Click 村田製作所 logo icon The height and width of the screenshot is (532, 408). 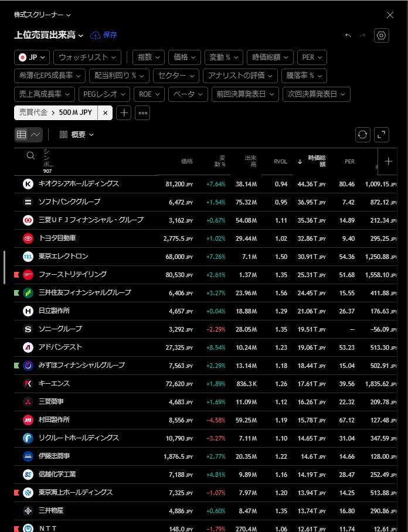click(28, 420)
